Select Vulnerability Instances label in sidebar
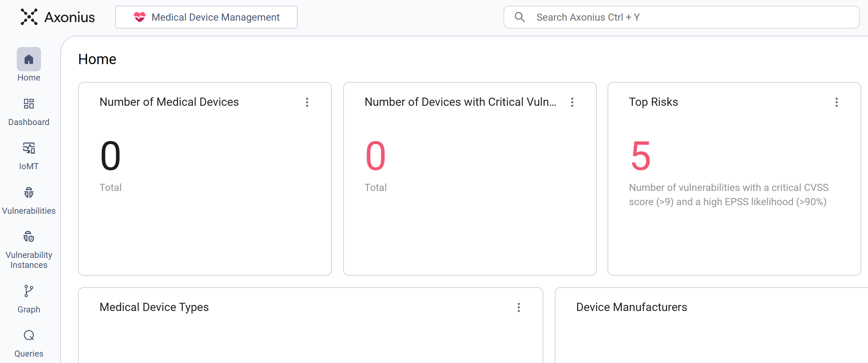Image resolution: width=868 pixels, height=363 pixels. tap(29, 260)
